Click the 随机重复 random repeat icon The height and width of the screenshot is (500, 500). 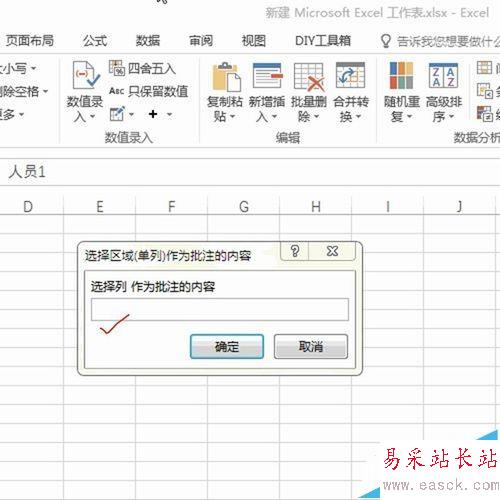tap(401, 76)
